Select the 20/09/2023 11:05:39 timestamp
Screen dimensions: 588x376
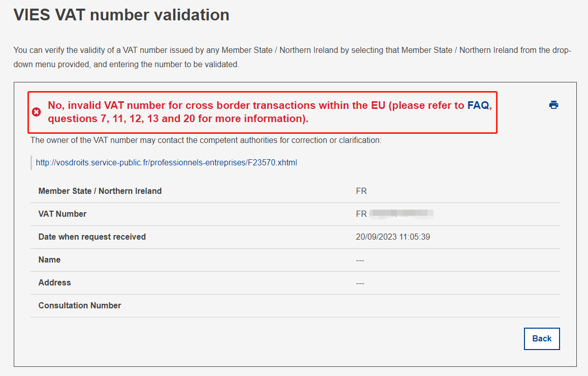click(393, 237)
